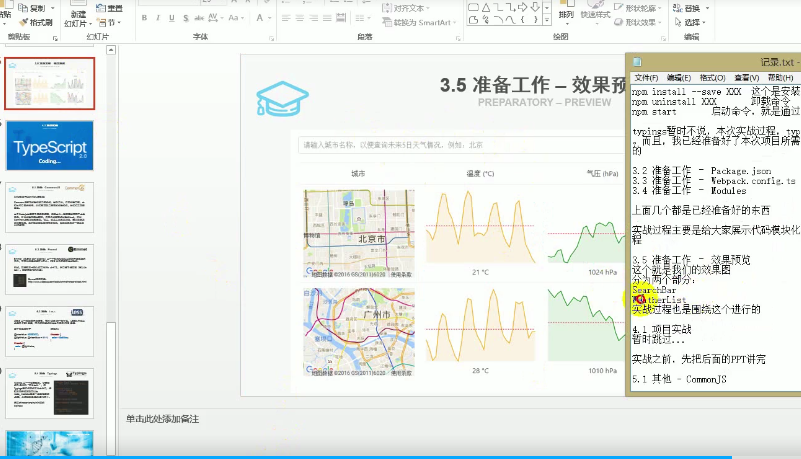Screen dimensions: 801x459
Task: Open Clipboard group dialog launcher
Action: tap(55, 38)
